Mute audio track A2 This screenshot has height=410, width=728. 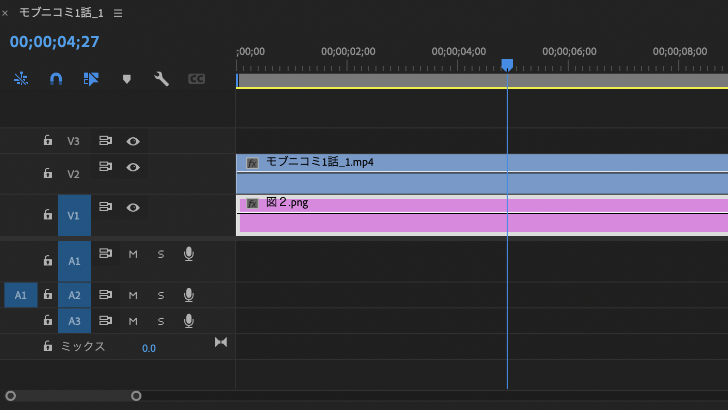tap(133, 295)
